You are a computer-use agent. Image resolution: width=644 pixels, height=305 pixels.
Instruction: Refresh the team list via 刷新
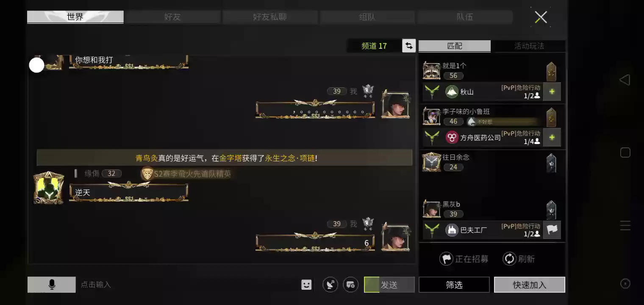(519, 259)
